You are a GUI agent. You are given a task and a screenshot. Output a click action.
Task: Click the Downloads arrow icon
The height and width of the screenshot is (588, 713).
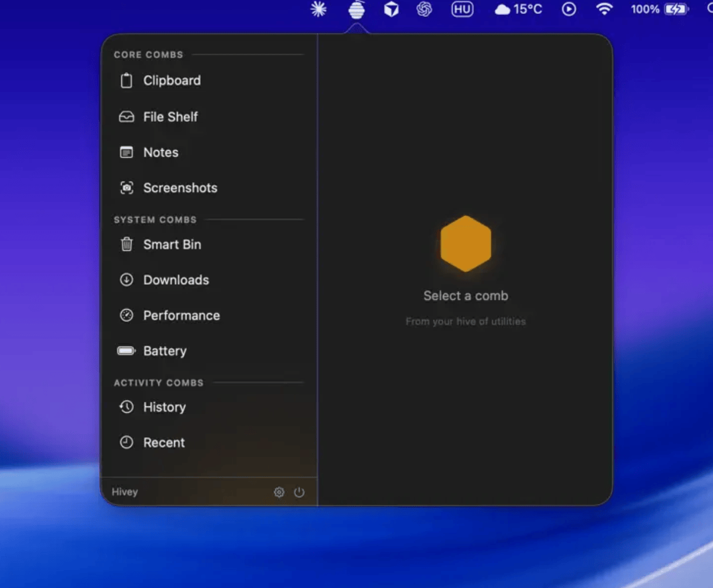pos(126,279)
